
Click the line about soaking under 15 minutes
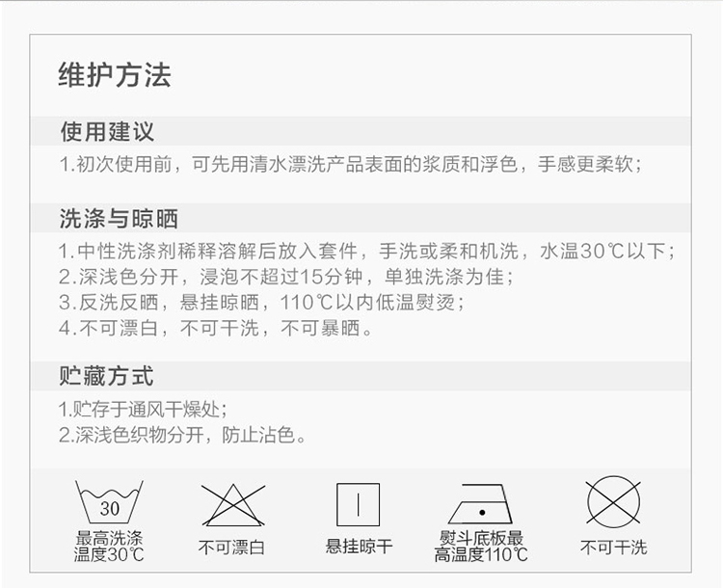point(286,278)
